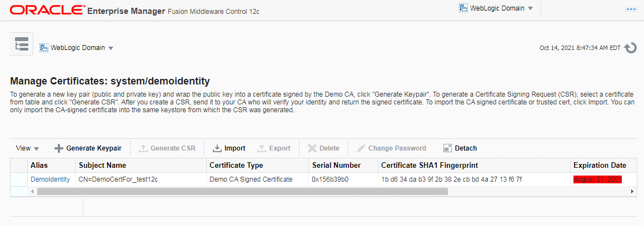644x225 pixels.
Task: Click the Import toolbar button
Action: (x=229, y=148)
